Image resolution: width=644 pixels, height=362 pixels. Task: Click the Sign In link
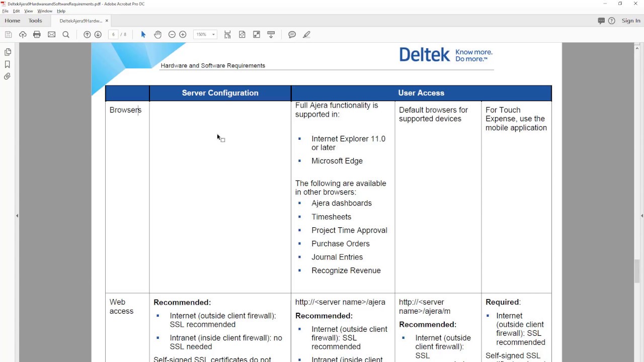point(631,21)
